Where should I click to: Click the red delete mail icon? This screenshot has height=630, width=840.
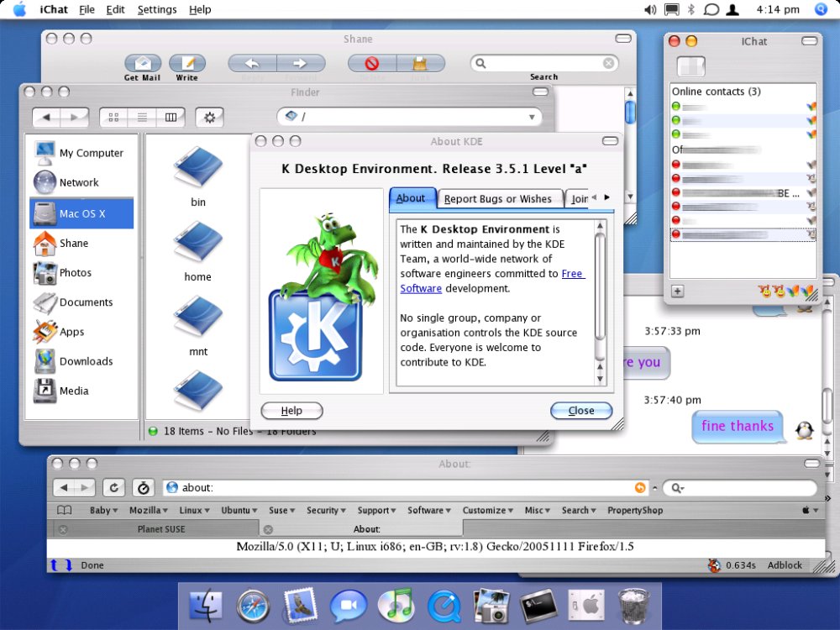(372, 63)
